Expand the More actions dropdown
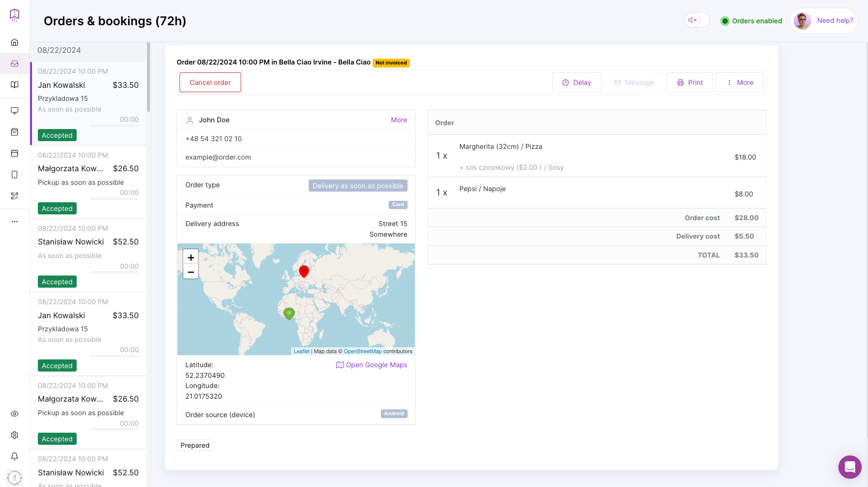This screenshot has height=487, width=868. pyautogui.click(x=739, y=82)
